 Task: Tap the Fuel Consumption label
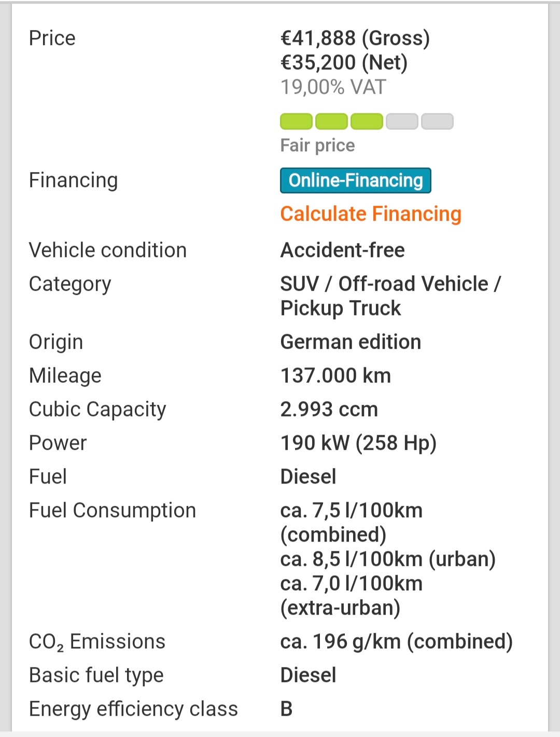[x=112, y=510]
